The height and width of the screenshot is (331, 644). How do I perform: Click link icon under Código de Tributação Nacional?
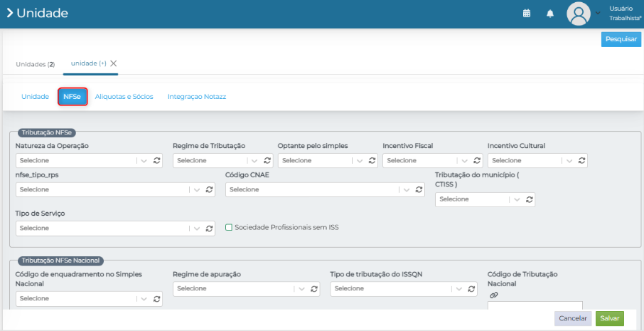pos(494,295)
